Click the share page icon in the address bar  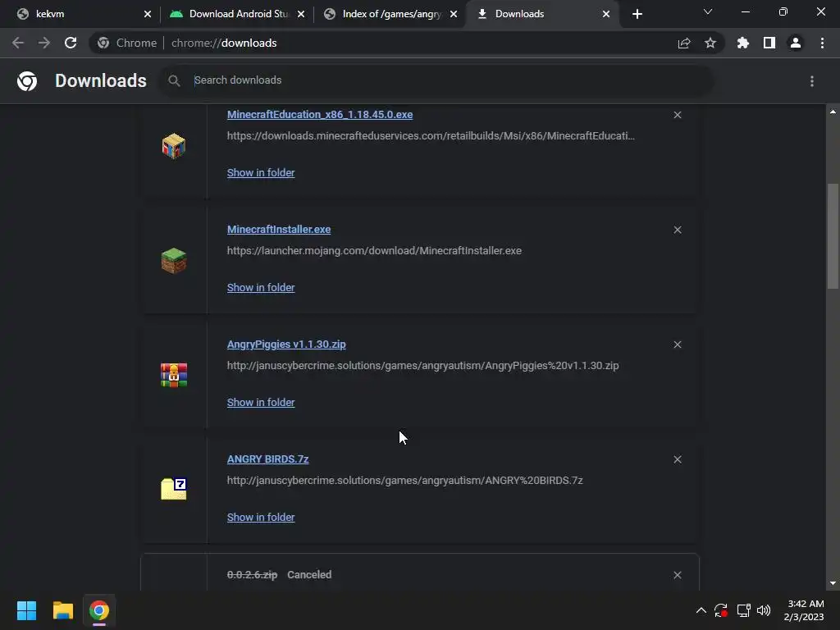click(684, 43)
